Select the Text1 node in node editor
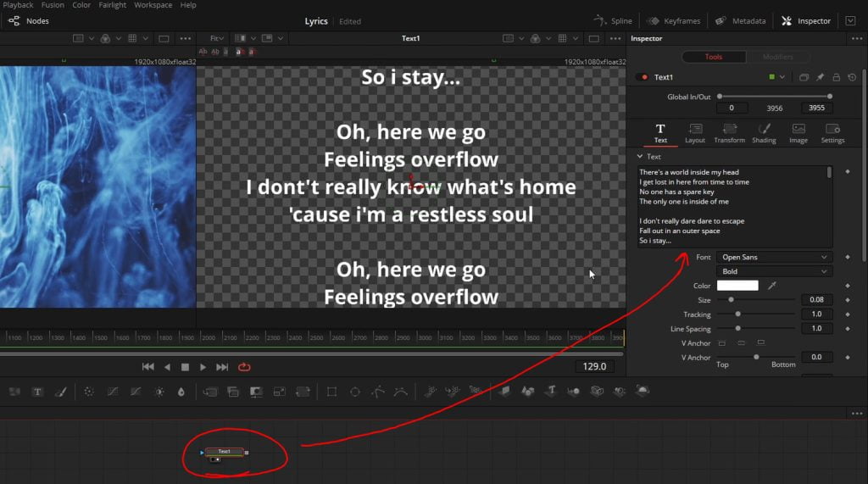This screenshot has height=484, width=868. click(224, 452)
